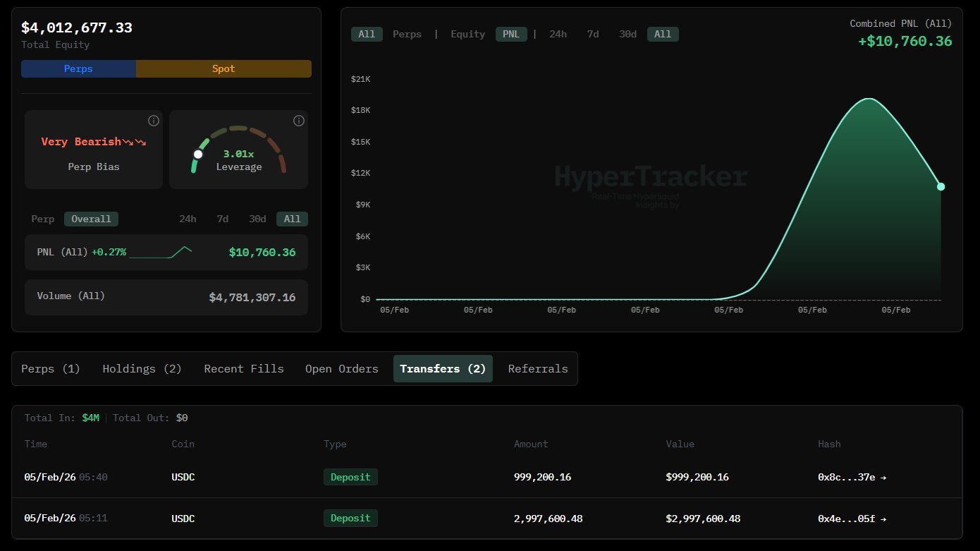This screenshot has width=980, height=551.
Task: Toggle Overall view in stats panel
Action: (91, 219)
